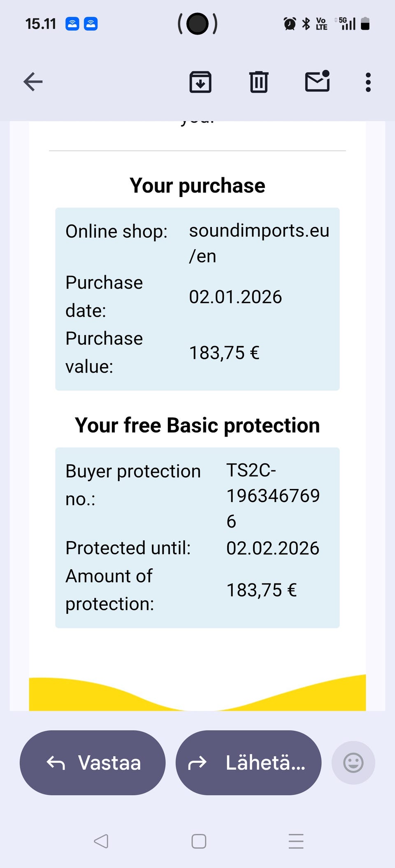Tap the Bluetooth status bar icon
The image size is (395, 868).
coord(306,24)
